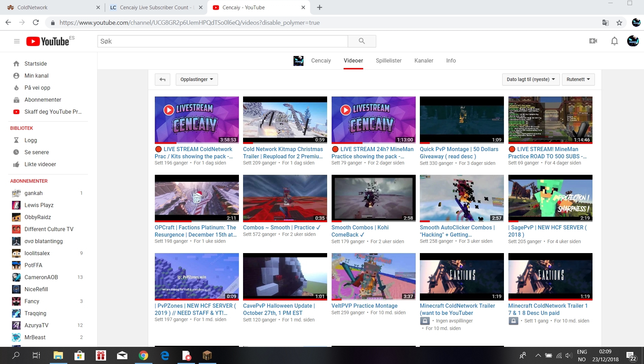The image size is (644, 364).
Task: Open the Dato lagt til (nyeste) sort dropdown
Action: [531, 79]
